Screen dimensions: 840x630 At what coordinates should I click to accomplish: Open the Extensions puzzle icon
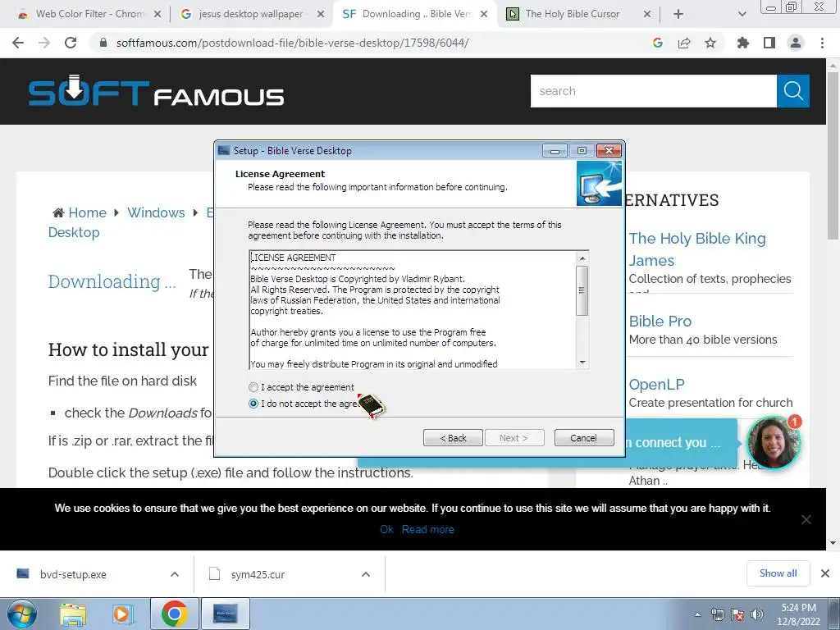pos(743,43)
